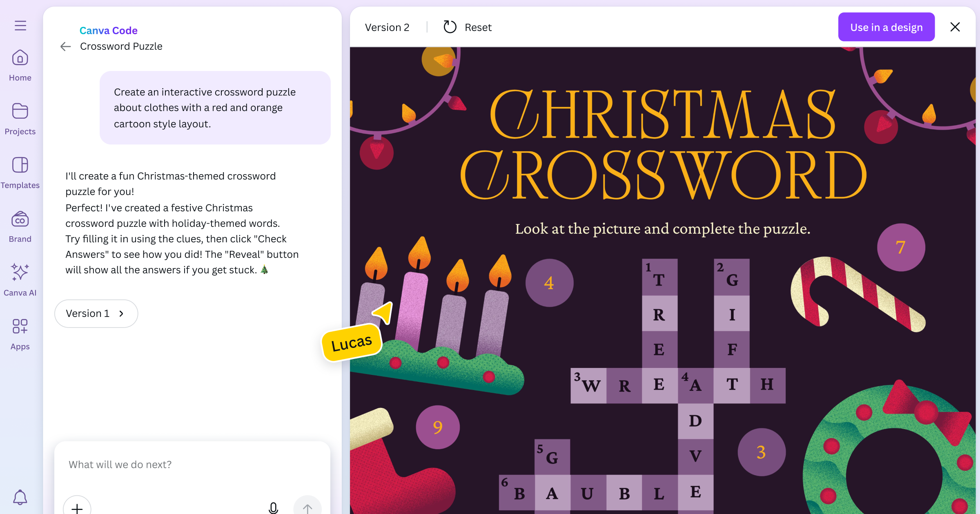The width and height of the screenshot is (980, 514).
Task: Click the notifications bell icon
Action: pos(20,497)
